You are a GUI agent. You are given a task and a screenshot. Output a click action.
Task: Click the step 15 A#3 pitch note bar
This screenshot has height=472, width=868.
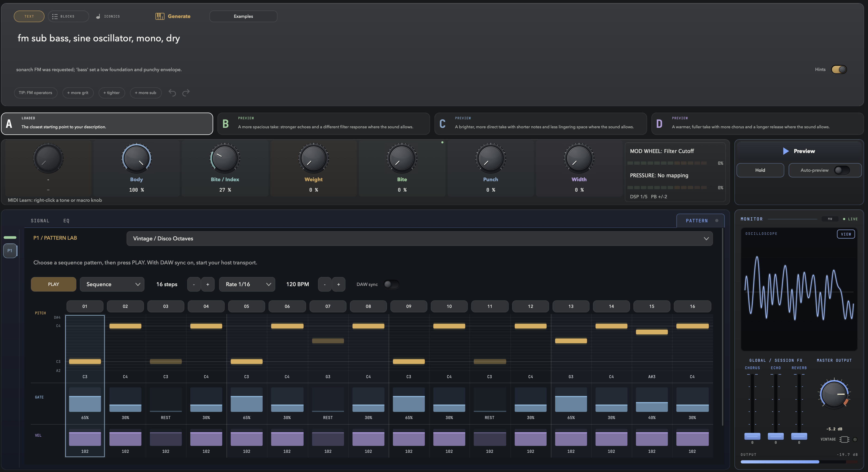coord(652,332)
